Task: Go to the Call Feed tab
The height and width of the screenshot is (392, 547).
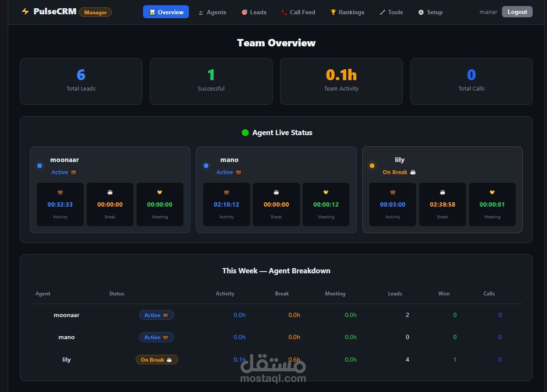Action: [x=298, y=12]
